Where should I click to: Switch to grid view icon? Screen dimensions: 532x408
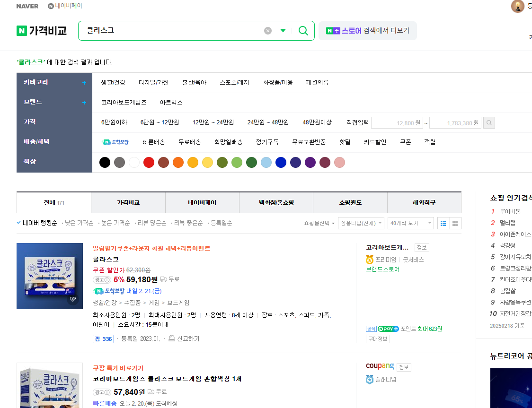tap(455, 223)
